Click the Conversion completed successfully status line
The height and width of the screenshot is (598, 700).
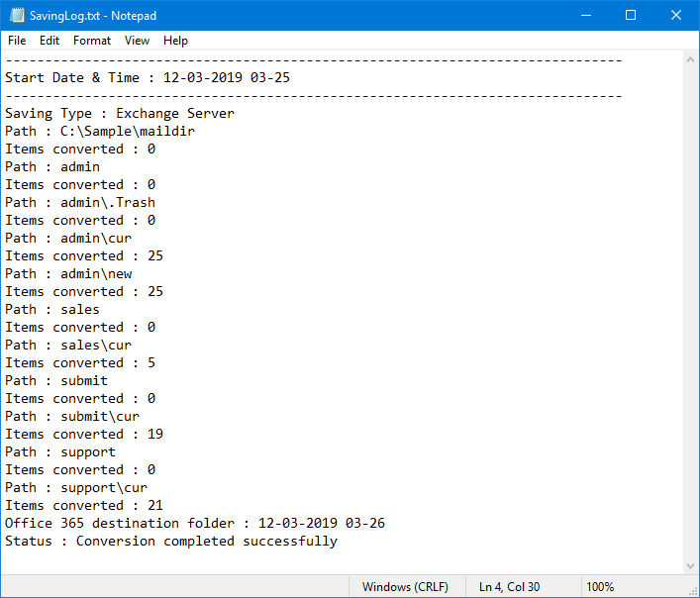click(170, 542)
